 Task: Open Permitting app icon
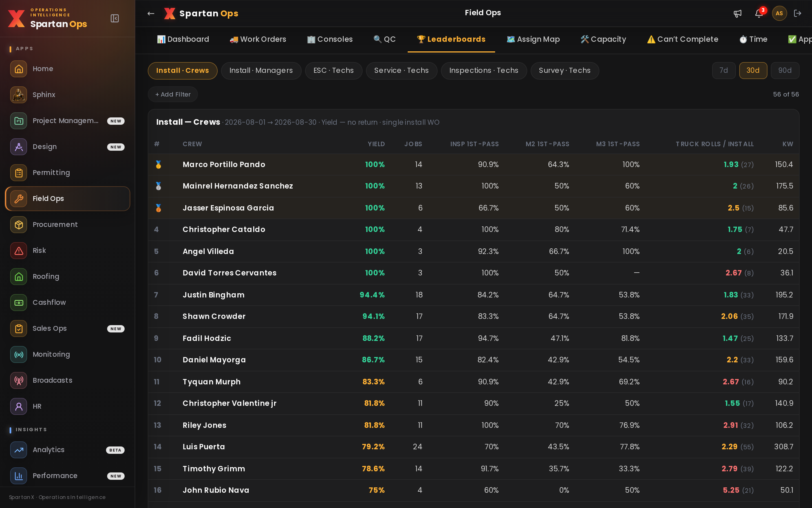pos(19,173)
